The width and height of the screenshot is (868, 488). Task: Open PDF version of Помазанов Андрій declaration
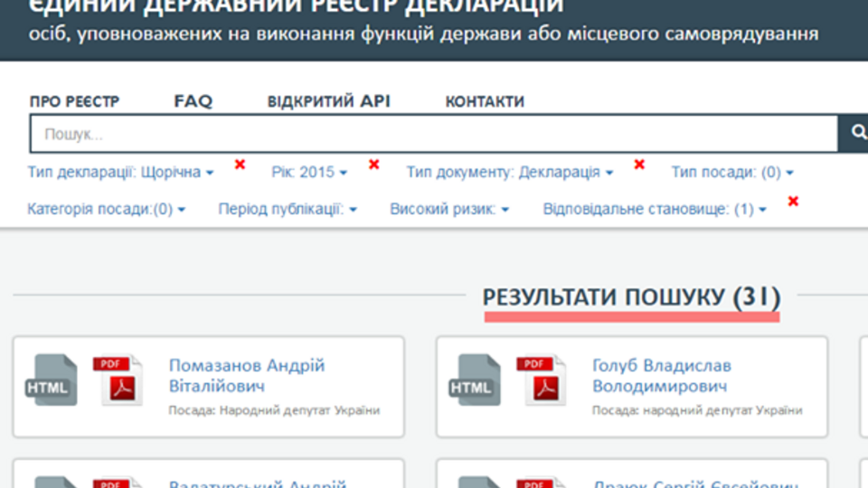pyautogui.click(x=118, y=380)
